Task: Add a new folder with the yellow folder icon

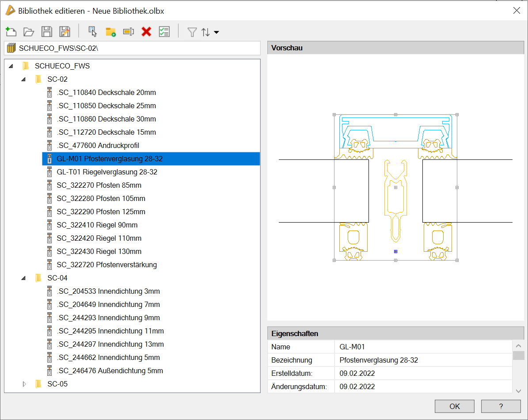Action: coord(110,32)
